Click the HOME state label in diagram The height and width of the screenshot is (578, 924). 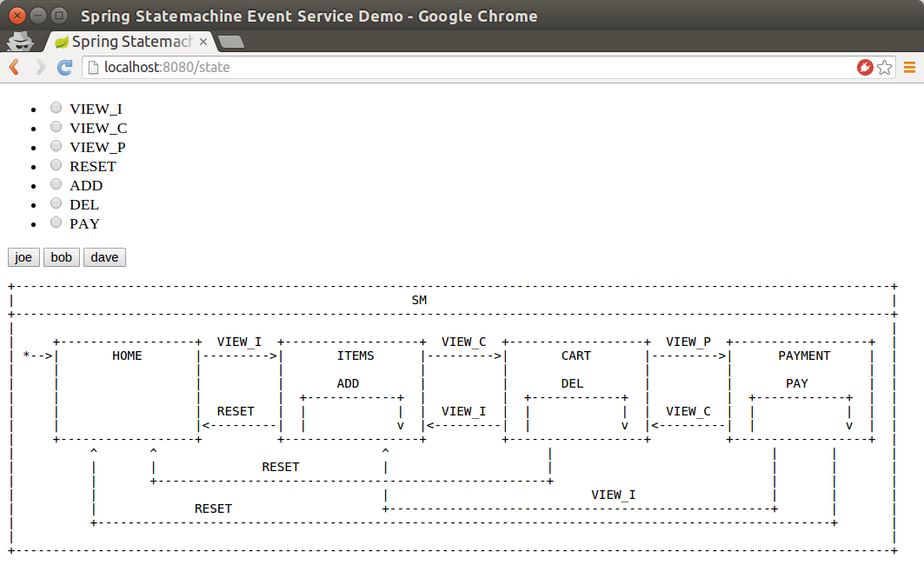(127, 355)
